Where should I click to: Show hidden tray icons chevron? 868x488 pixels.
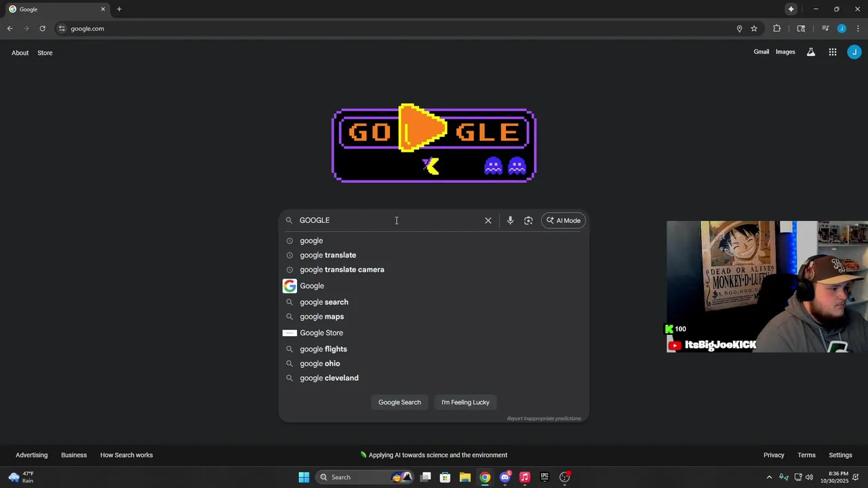coord(769,477)
